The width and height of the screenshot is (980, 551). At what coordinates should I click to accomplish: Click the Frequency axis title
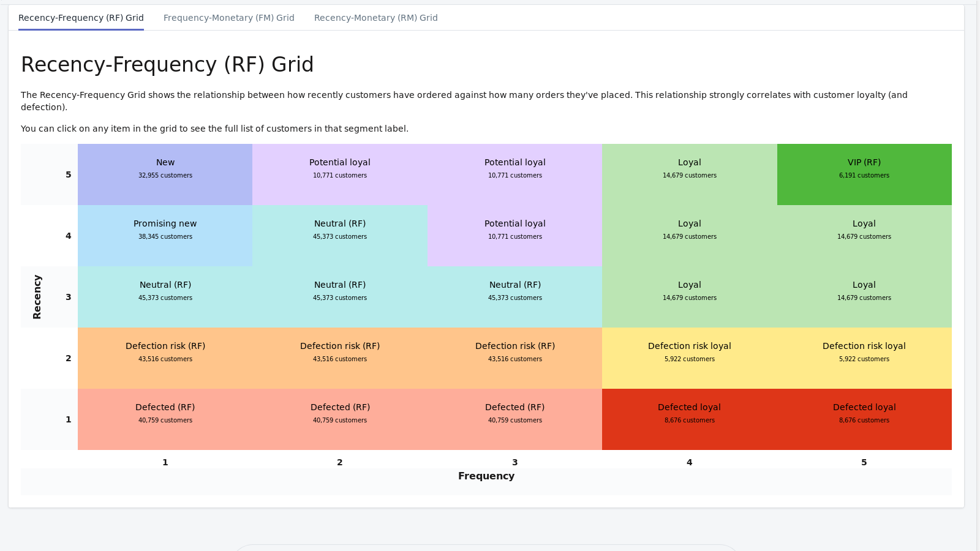[486, 476]
